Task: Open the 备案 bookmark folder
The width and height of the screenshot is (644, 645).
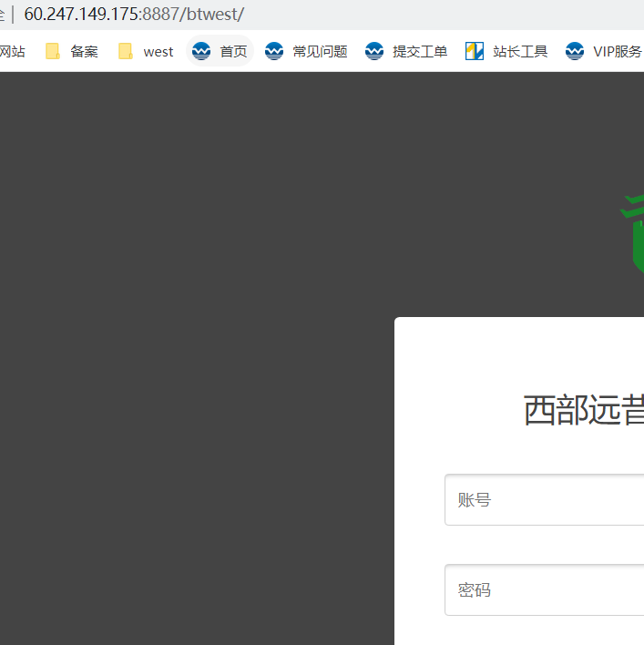Action: (72, 51)
